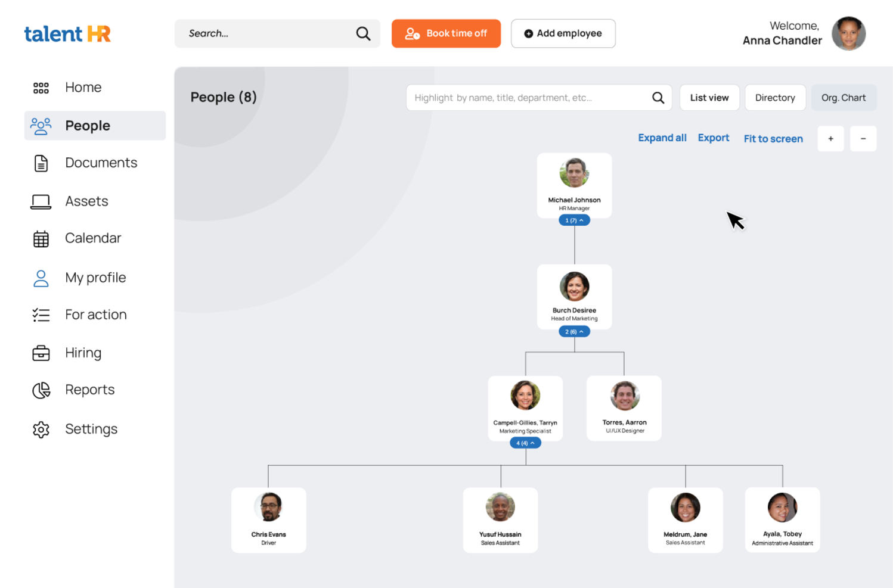Open Calendar using its calendar icon

point(41,239)
